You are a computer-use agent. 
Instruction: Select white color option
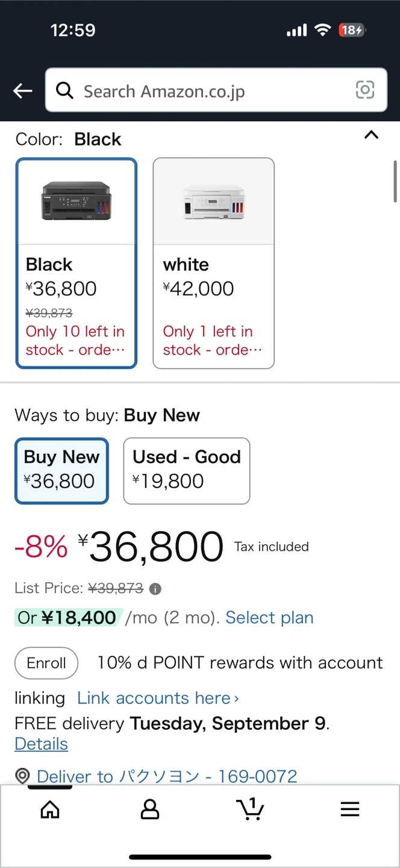pyautogui.click(x=214, y=263)
